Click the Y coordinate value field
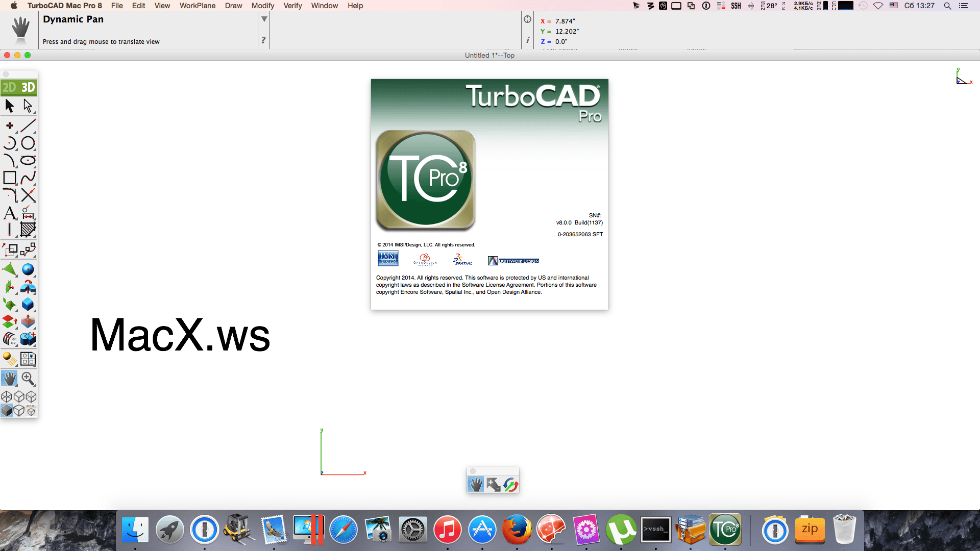The image size is (980, 551). coord(567,32)
